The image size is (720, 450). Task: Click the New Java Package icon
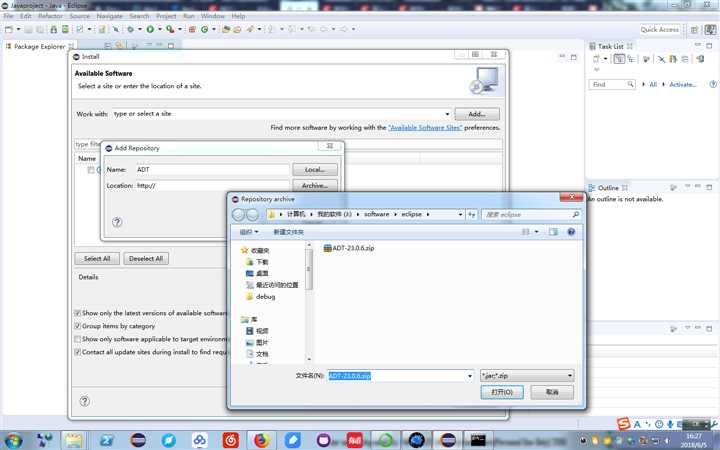(x=192, y=29)
